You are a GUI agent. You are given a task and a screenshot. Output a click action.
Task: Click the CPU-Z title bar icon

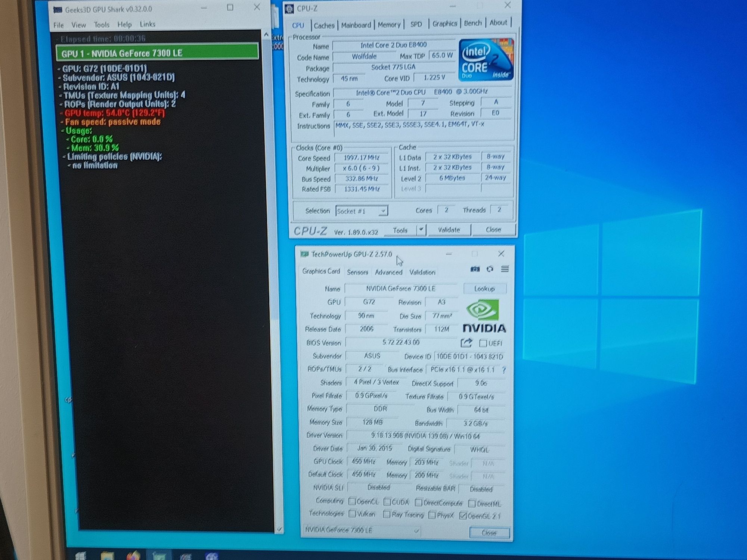coord(289,9)
